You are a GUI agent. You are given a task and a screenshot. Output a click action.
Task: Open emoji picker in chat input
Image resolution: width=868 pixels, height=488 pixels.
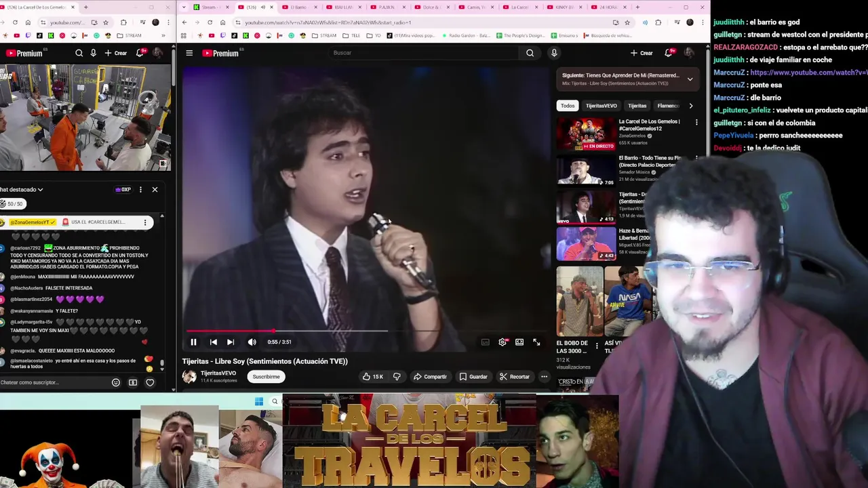click(x=116, y=383)
